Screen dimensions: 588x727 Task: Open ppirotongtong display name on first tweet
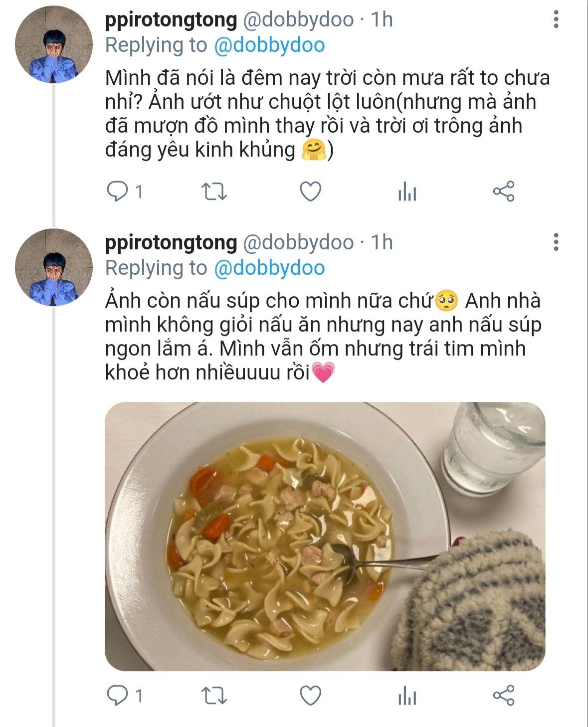pyautogui.click(x=171, y=19)
